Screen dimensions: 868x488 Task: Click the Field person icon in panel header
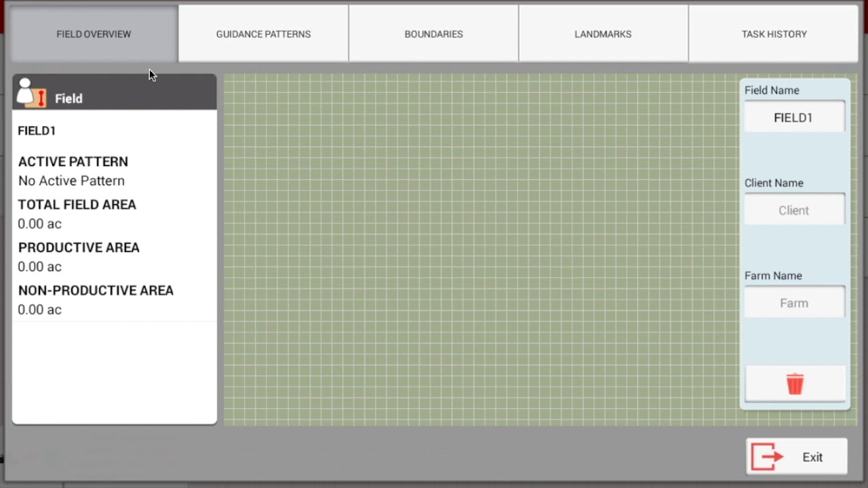(x=31, y=93)
